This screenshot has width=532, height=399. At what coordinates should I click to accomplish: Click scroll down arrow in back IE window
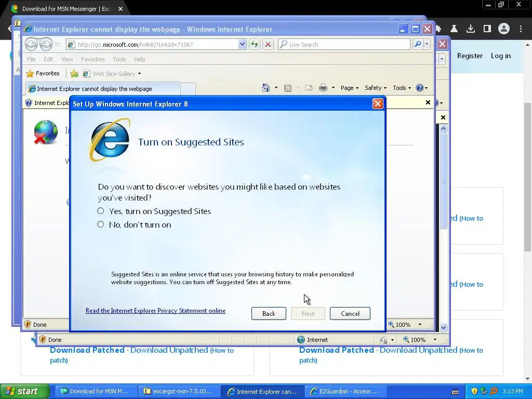pyautogui.click(x=443, y=327)
